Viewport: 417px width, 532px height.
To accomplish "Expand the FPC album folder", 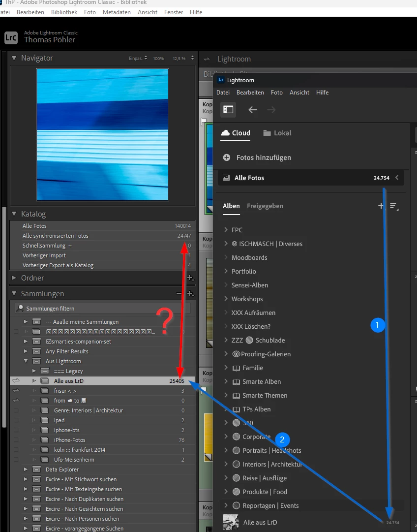I will point(226,230).
